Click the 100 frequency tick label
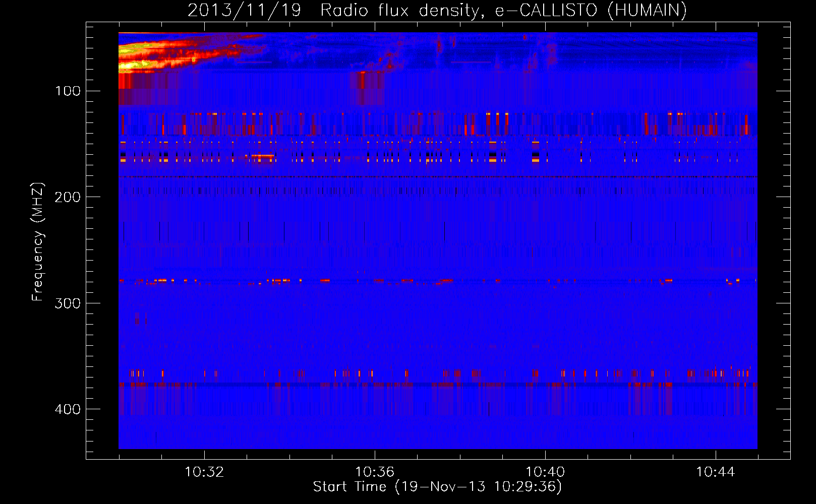The image size is (816, 504). [x=68, y=91]
